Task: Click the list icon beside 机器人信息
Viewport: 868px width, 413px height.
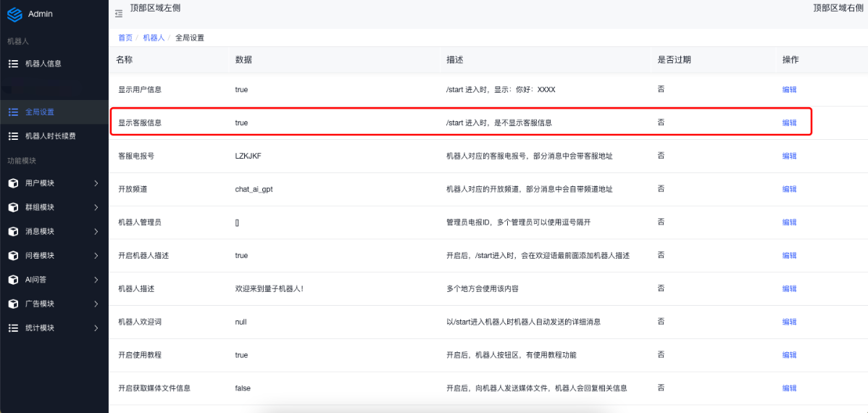Action: click(x=13, y=64)
